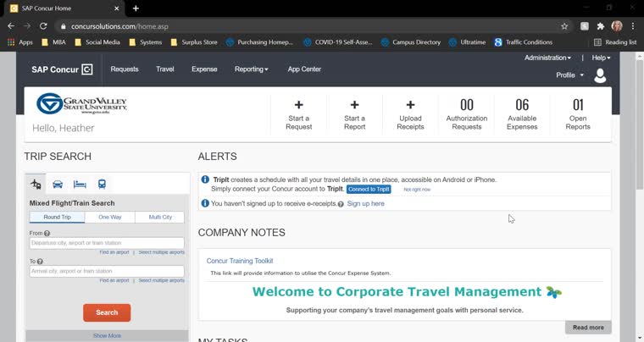The image size is (644, 342).
Task: Click the Upload Receipts plus icon
Action: 410,105
